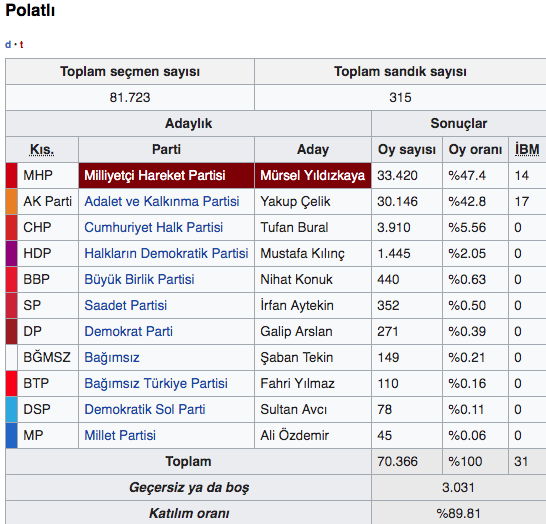Open the 't' link under Polatlı
This screenshot has height=524, width=546.
(x=22, y=45)
